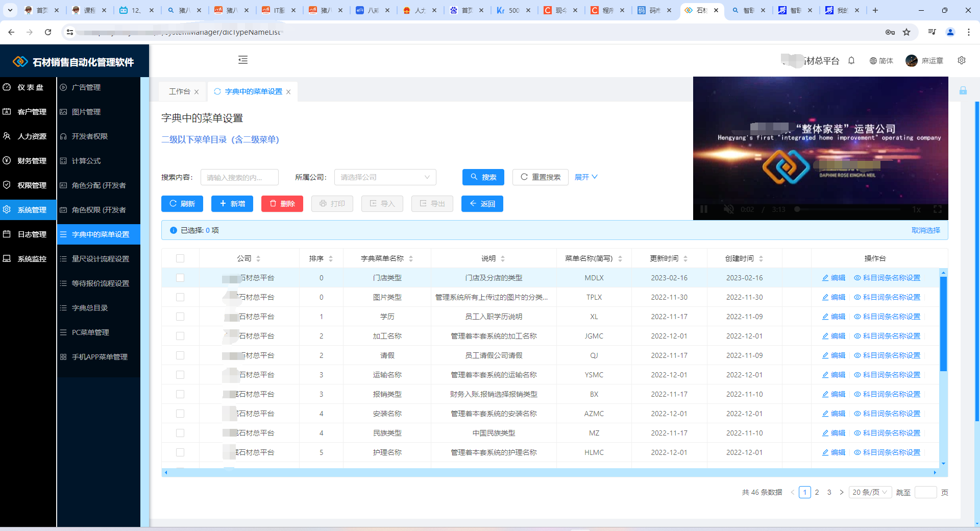The width and height of the screenshot is (980, 531).
Task: Open 权限管理 sidebar section
Action: click(28, 185)
